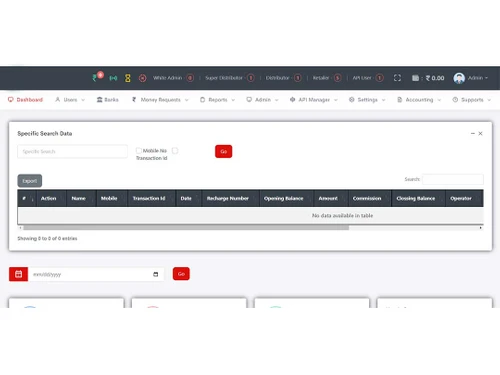This screenshot has width=500, height=375.
Task: Open the Dashboard menu item
Action: pyautogui.click(x=25, y=100)
